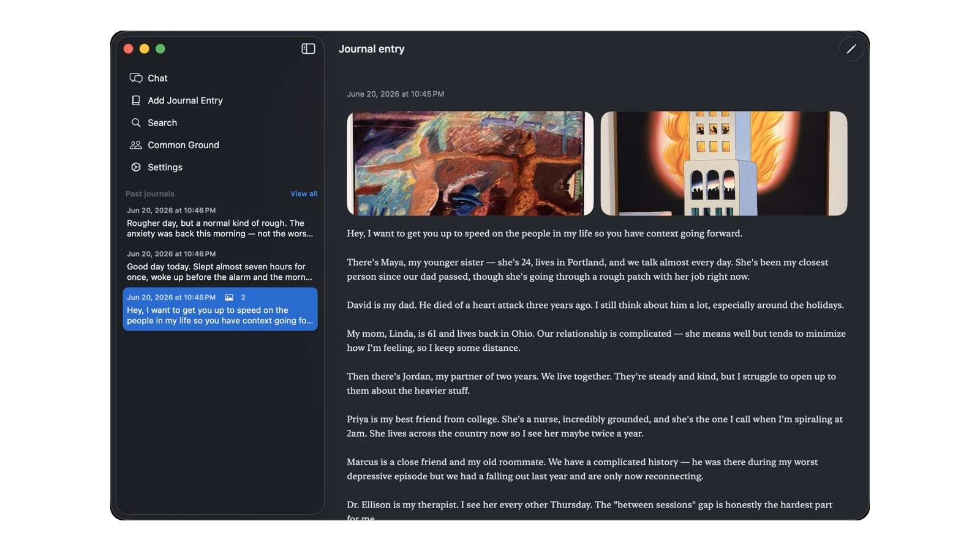Click the Common Ground people icon
The width and height of the screenshot is (980, 551).
[x=136, y=145]
